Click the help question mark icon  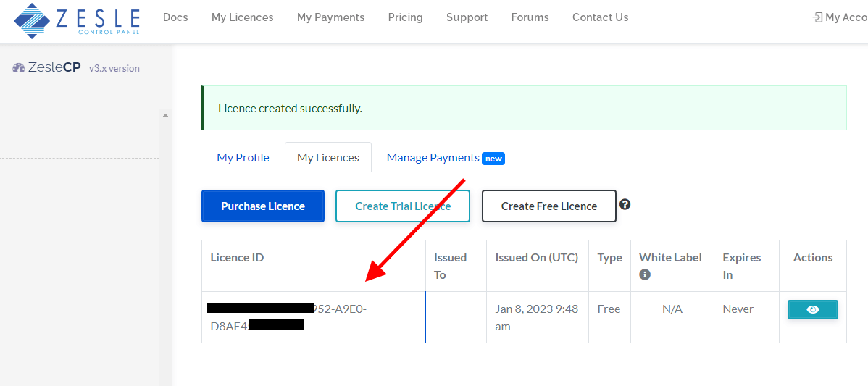pyautogui.click(x=625, y=205)
